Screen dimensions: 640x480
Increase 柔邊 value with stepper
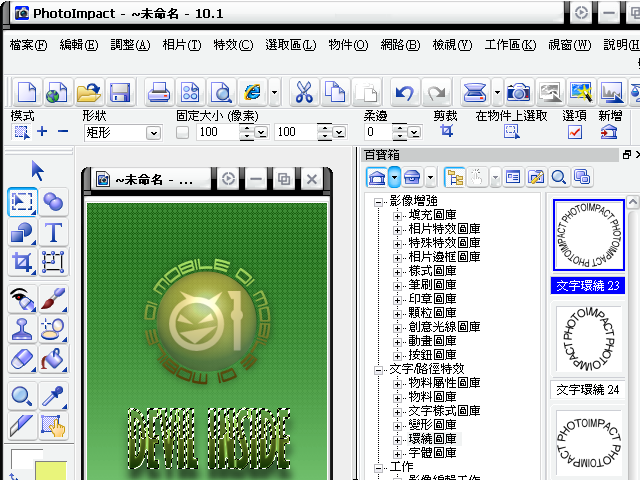(x=400, y=128)
